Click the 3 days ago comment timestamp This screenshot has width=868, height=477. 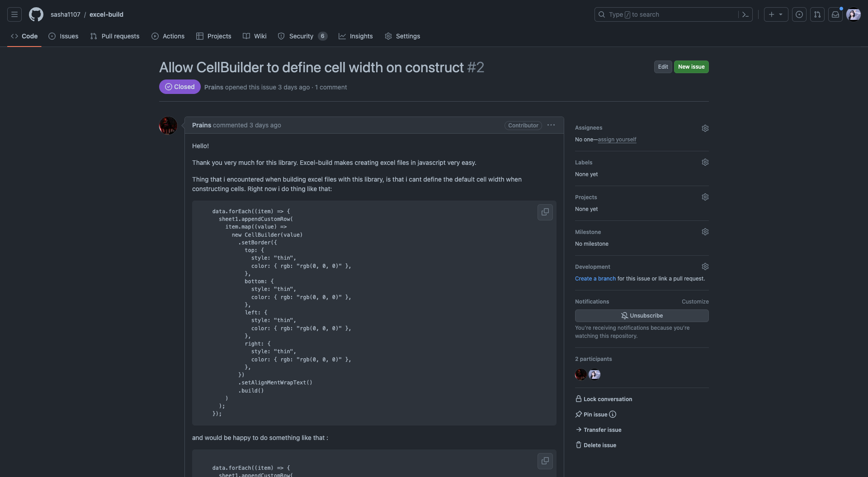(265, 125)
